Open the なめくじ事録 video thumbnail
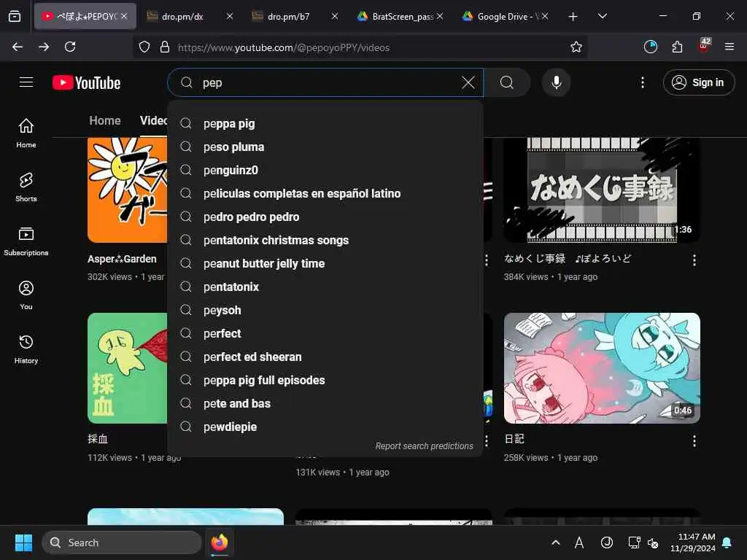Viewport: 747px width, 560px height. [602, 190]
